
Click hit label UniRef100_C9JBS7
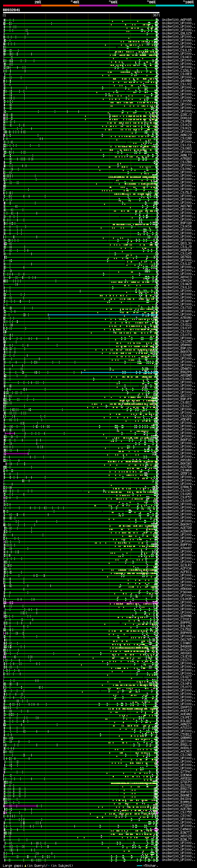tap(177, 403)
